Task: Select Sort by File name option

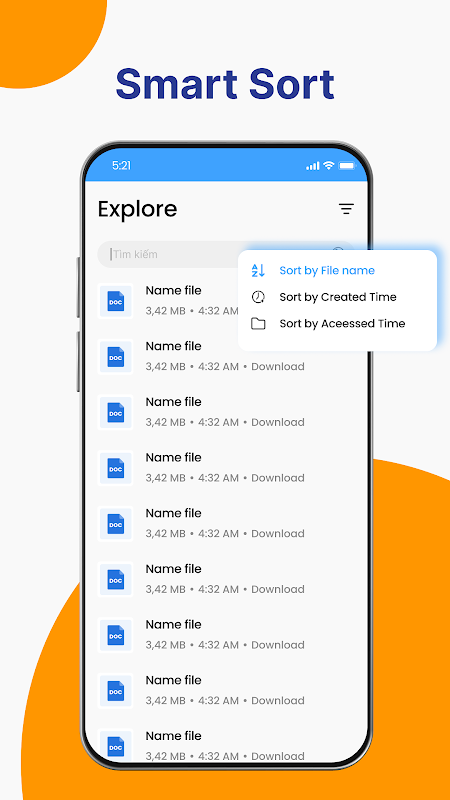Action: pos(327,270)
